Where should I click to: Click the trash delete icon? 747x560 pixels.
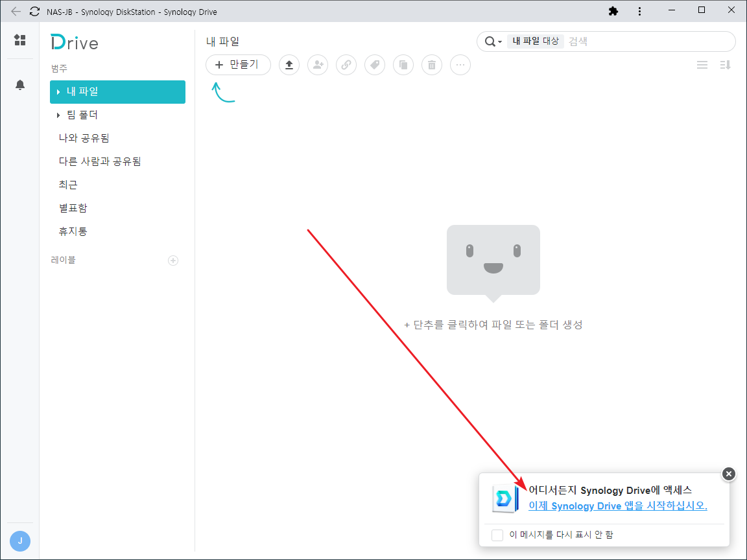pos(432,65)
